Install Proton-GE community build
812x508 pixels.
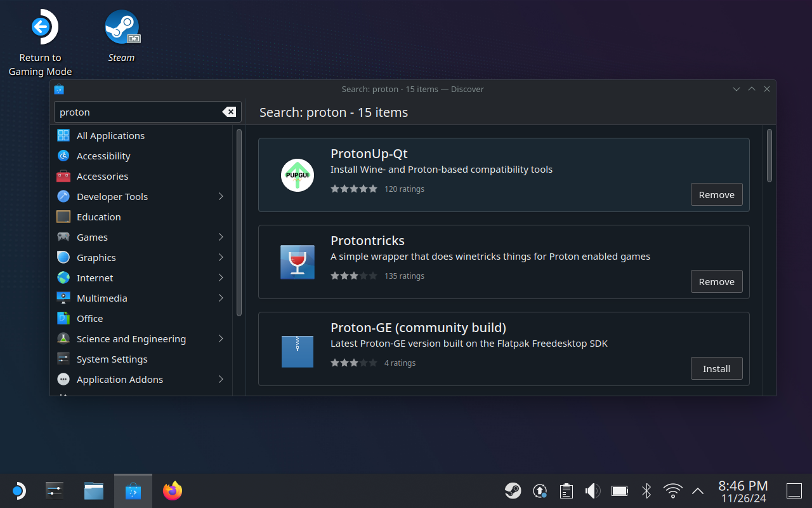[716, 368]
